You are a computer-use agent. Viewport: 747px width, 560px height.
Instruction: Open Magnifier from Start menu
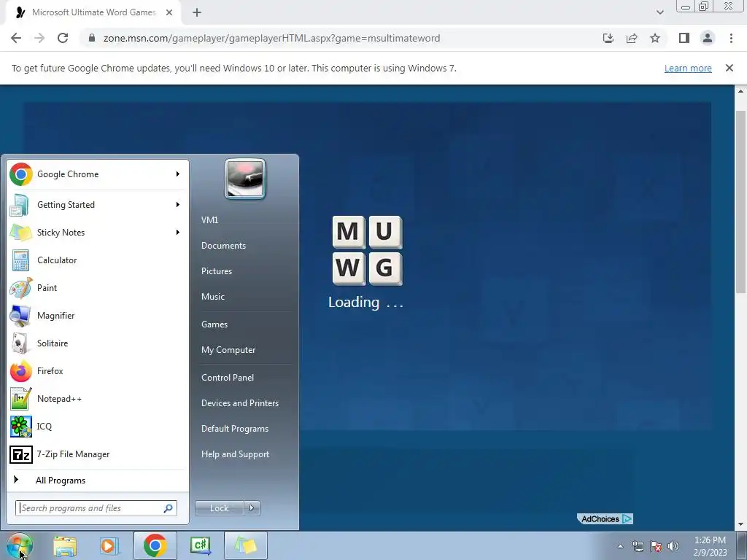98,315
